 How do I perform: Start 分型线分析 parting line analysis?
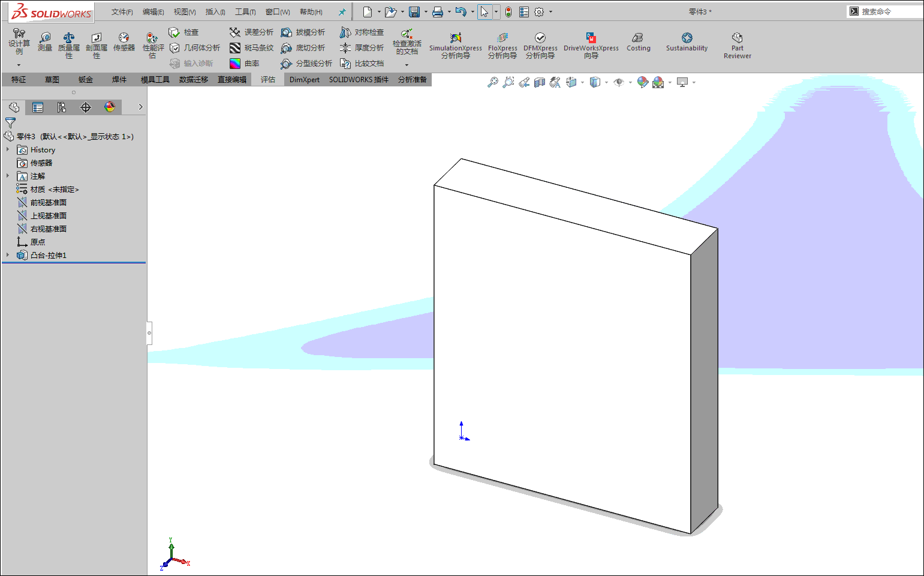tap(306, 64)
